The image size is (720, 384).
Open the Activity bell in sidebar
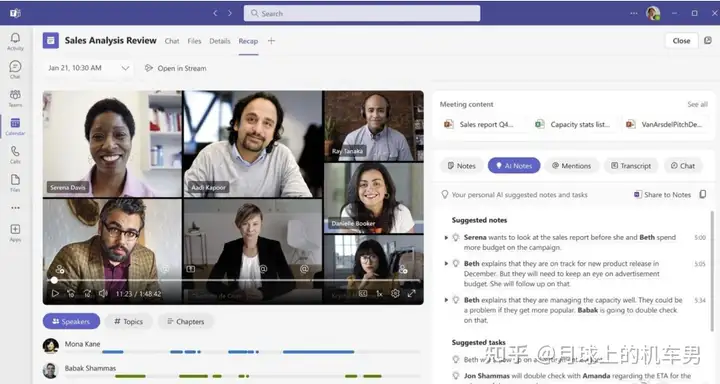(x=15, y=41)
